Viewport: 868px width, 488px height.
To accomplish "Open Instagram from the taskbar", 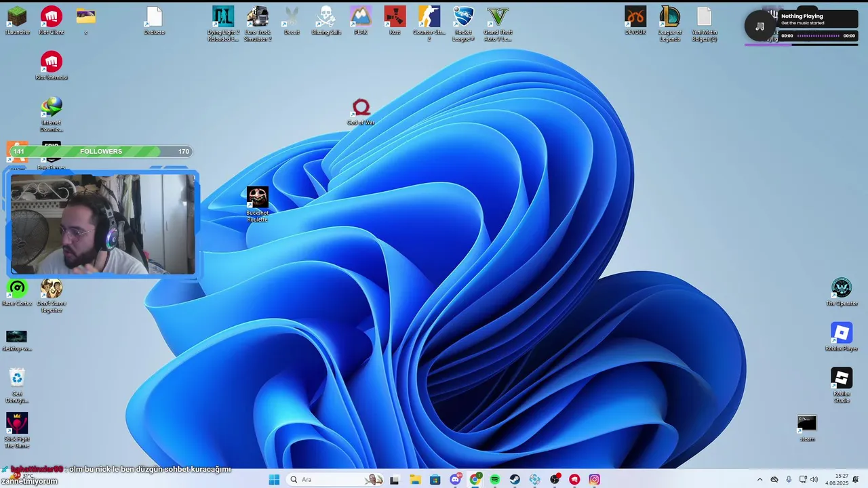I will [595, 479].
